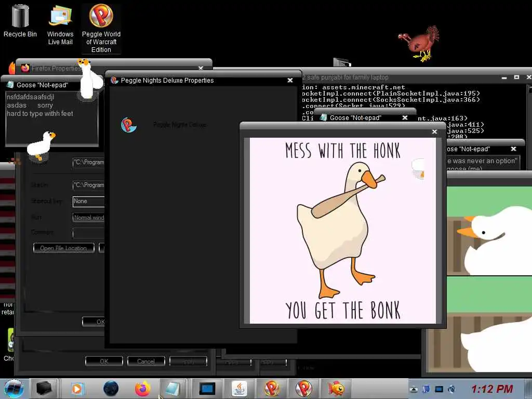Image resolution: width=532 pixels, height=399 pixels.
Task: Click the assets.minecraft.net console line
Action: (353, 87)
